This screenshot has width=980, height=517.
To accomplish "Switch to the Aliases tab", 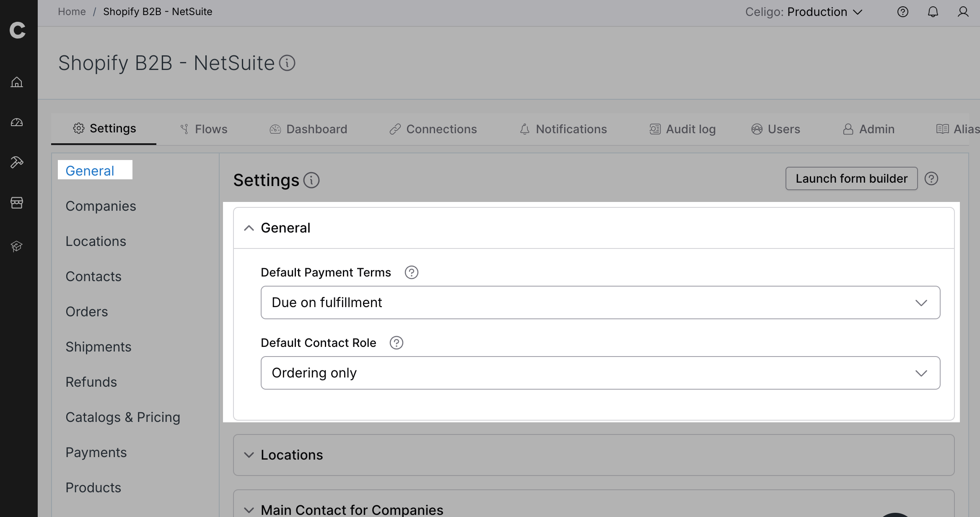I will click(x=958, y=129).
